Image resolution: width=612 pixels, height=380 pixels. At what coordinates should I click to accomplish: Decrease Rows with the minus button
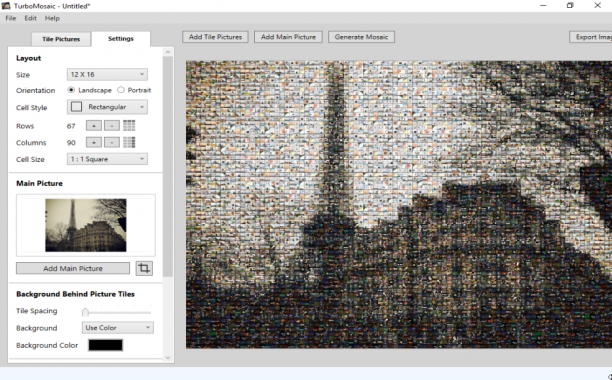tap(112, 126)
